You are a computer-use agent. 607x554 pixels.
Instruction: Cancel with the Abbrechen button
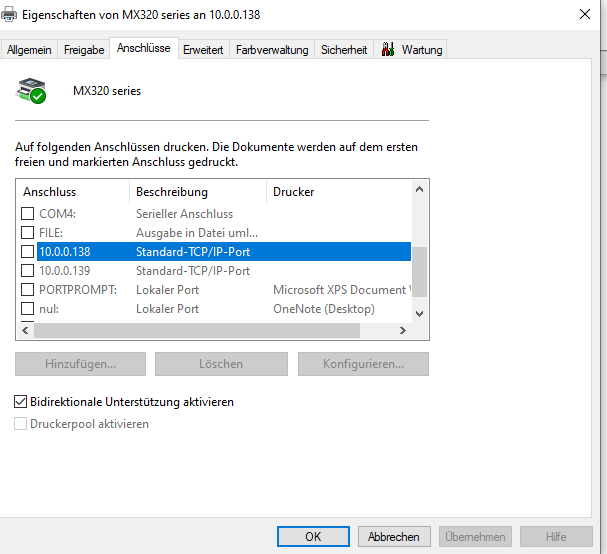(x=394, y=537)
